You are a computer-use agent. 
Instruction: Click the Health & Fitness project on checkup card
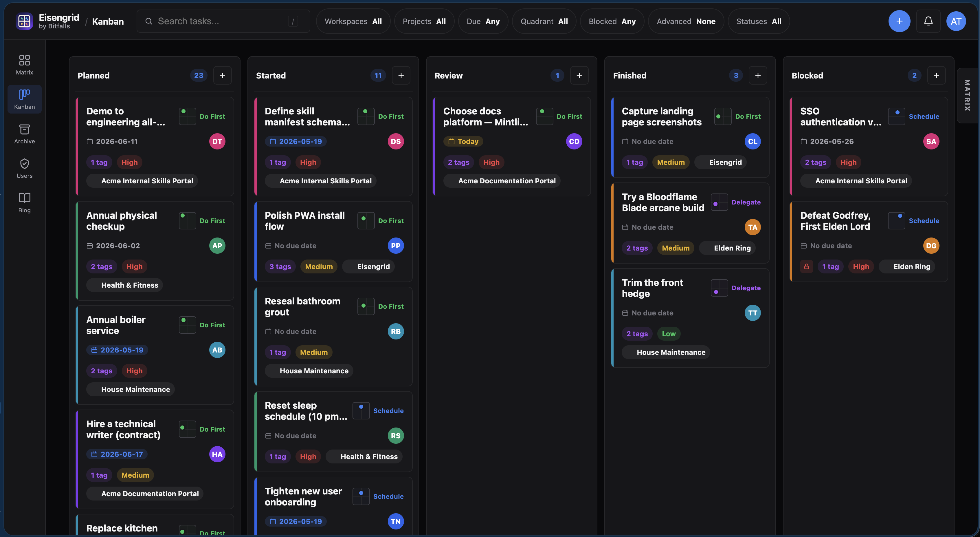click(124, 285)
